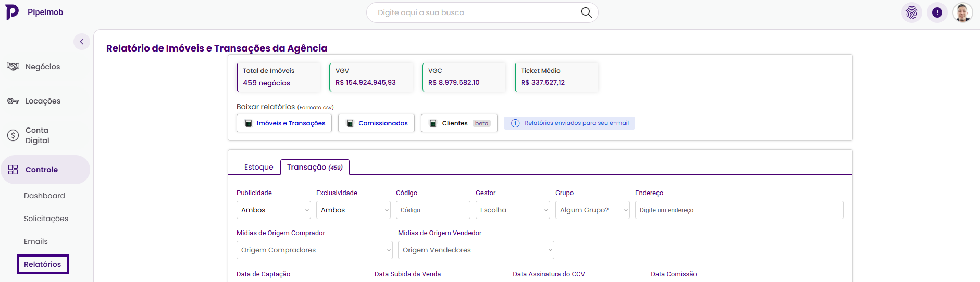This screenshot has width=980, height=282.
Task: Expand the Gestor Escolha dropdown
Action: click(x=513, y=210)
